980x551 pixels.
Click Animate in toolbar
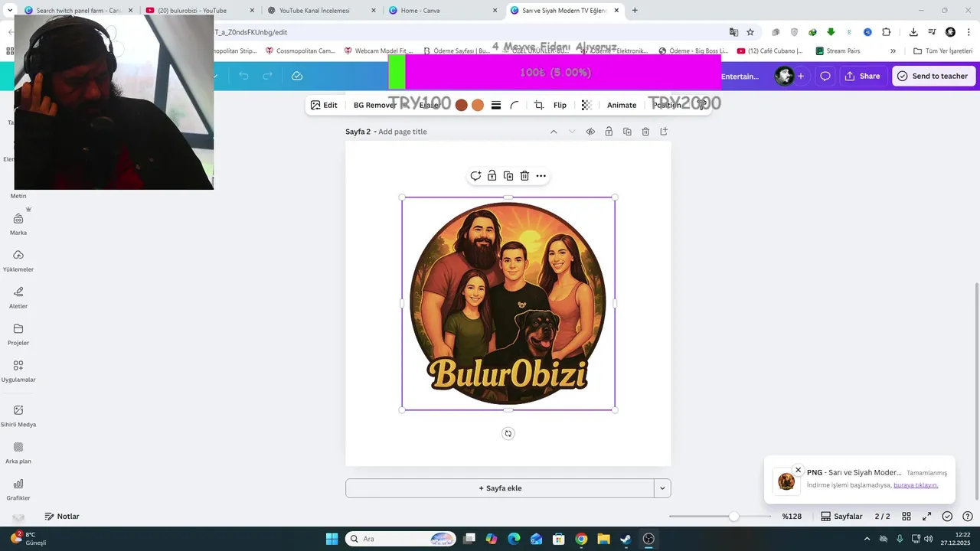pyautogui.click(x=622, y=105)
